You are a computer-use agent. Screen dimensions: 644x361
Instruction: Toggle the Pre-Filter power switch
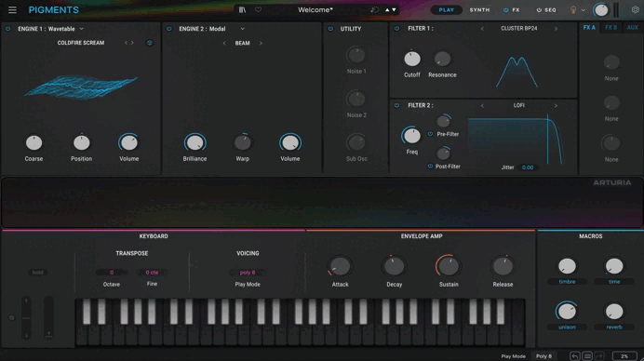click(x=430, y=134)
